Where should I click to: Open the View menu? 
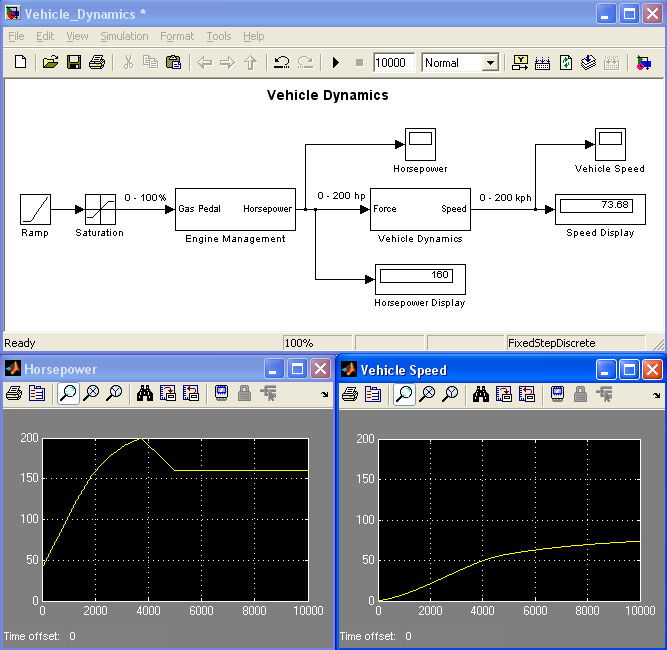(x=77, y=37)
